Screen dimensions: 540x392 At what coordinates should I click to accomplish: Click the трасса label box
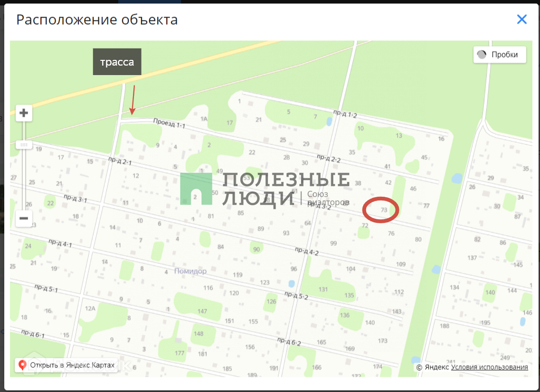(117, 62)
